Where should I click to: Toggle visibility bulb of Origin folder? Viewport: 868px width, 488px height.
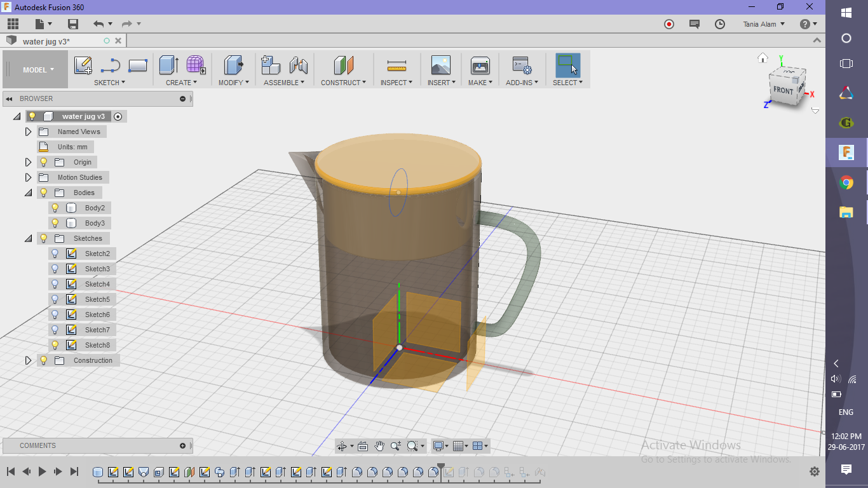point(44,162)
